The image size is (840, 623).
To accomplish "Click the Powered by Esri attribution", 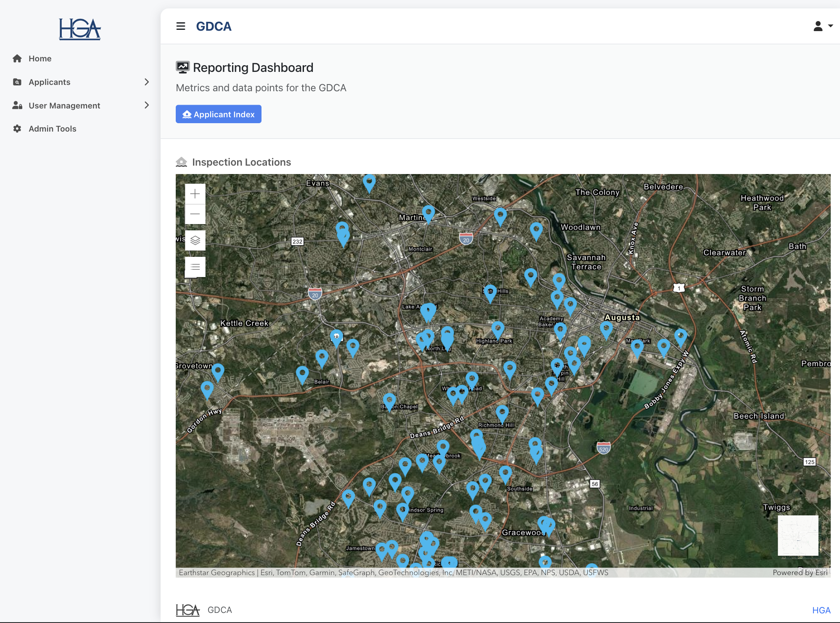I will (x=800, y=573).
